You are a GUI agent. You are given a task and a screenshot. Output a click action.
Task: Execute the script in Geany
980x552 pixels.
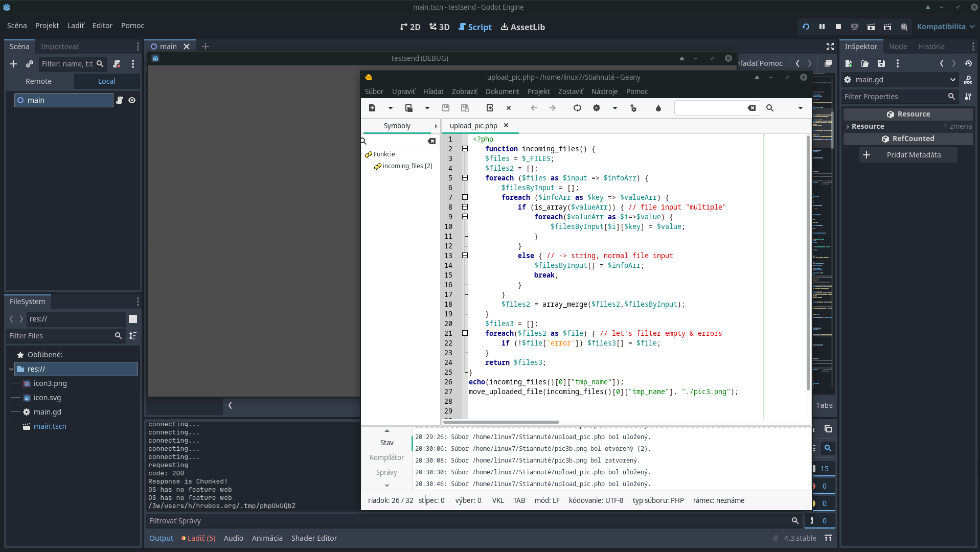tap(633, 108)
